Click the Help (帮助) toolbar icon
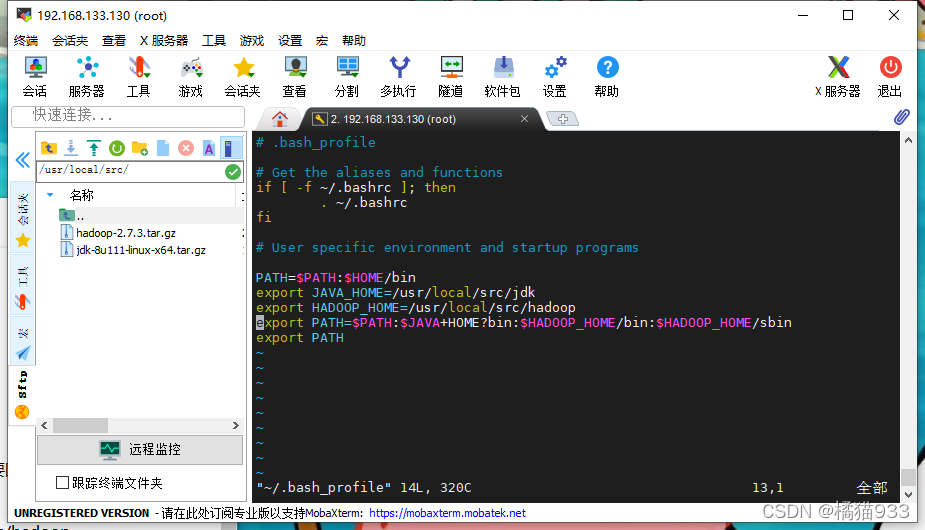This screenshot has height=530, width=925. 606,77
